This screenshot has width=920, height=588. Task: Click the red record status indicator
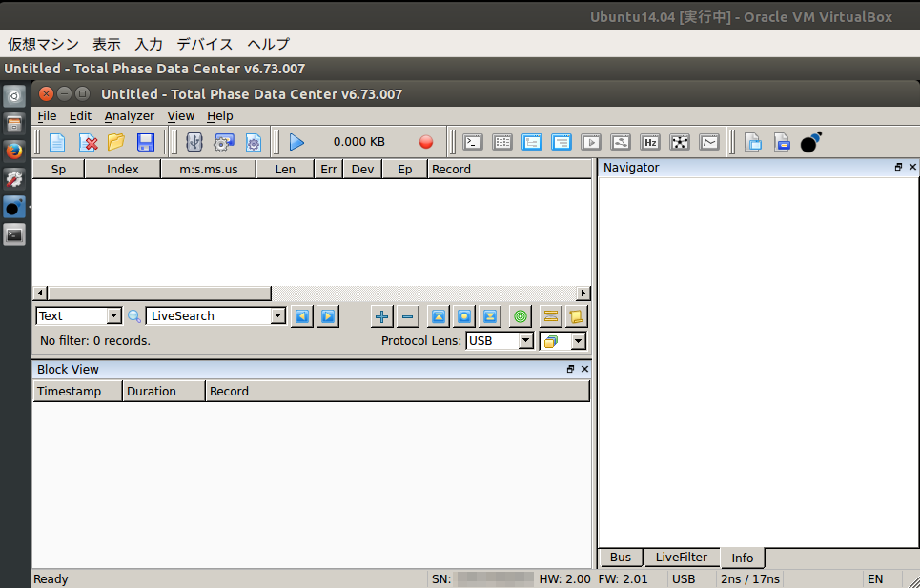425,141
